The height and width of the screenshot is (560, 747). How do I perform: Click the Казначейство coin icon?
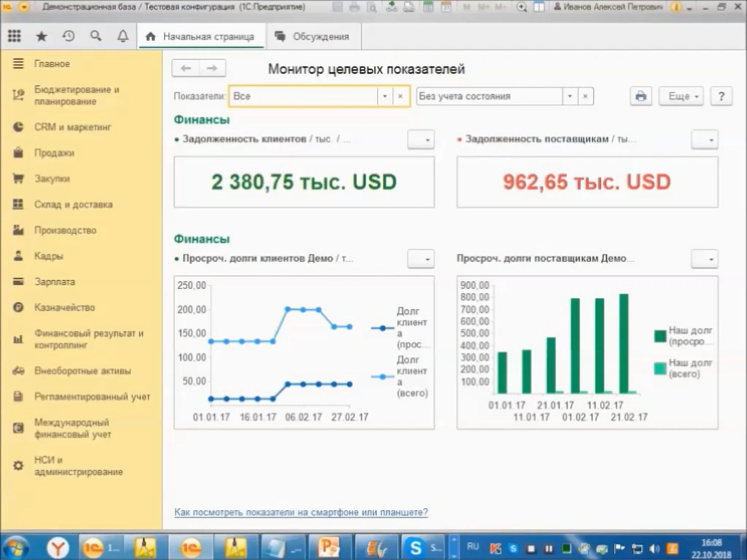pos(18,307)
